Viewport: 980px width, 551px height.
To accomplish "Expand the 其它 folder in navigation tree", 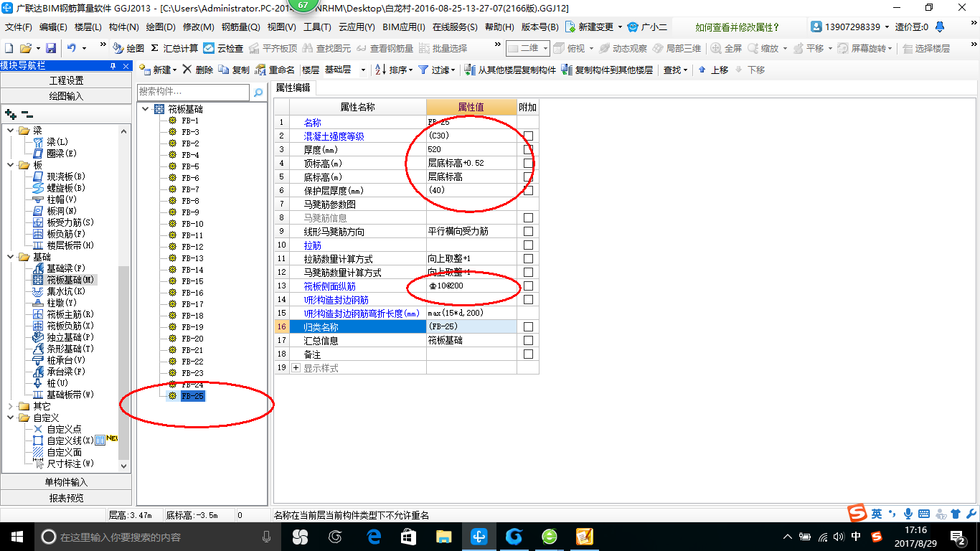I will click(11, 406).
